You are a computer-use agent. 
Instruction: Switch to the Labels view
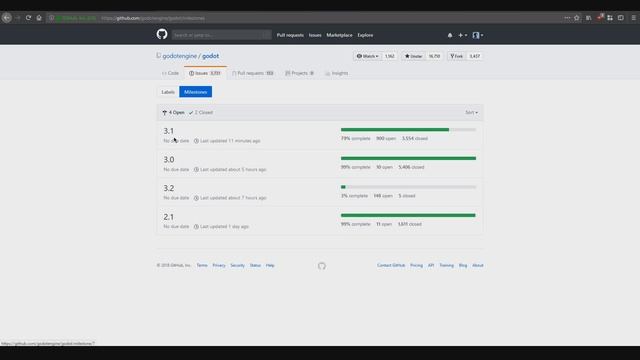(x=168, y=92)
